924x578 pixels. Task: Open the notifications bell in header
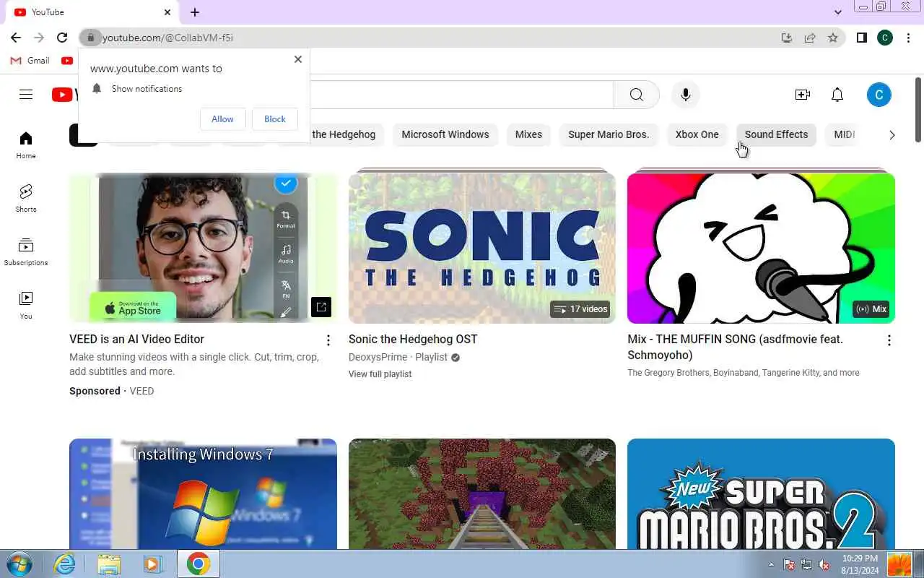pos(837,95)
